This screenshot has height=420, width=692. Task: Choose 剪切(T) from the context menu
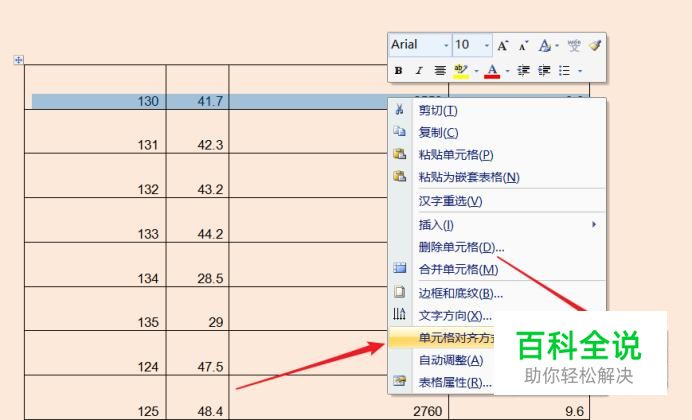[x=497, y=110]
